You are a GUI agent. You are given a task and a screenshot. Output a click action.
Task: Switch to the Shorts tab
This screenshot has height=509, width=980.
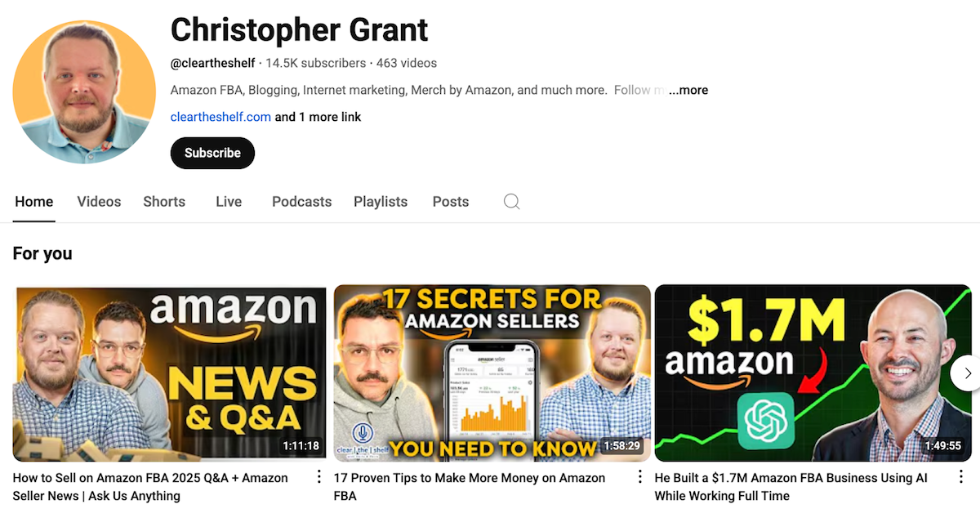coord(164,202)
